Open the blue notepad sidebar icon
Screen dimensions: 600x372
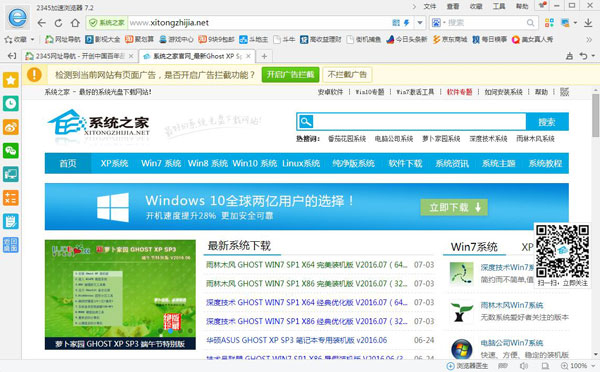11,222
